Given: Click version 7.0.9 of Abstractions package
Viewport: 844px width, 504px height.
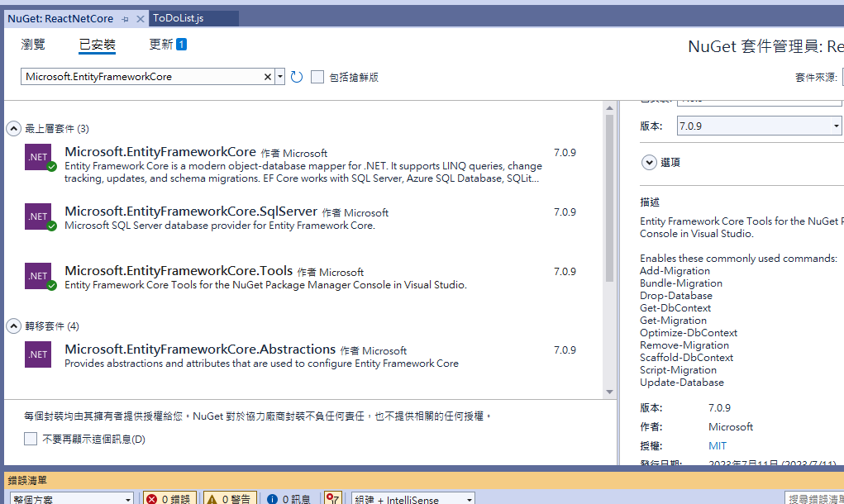Looking at the screenshot, I should (x=565, y=350).
